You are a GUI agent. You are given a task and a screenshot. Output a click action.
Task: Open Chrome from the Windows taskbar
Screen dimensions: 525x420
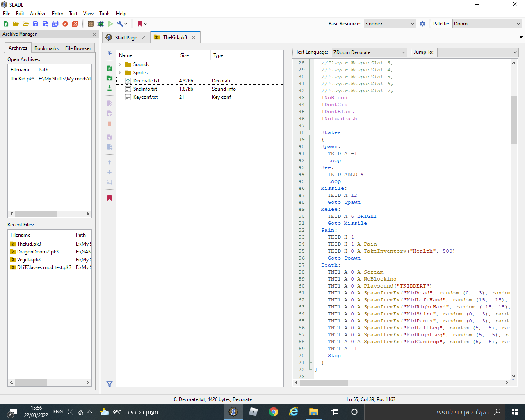274,412
